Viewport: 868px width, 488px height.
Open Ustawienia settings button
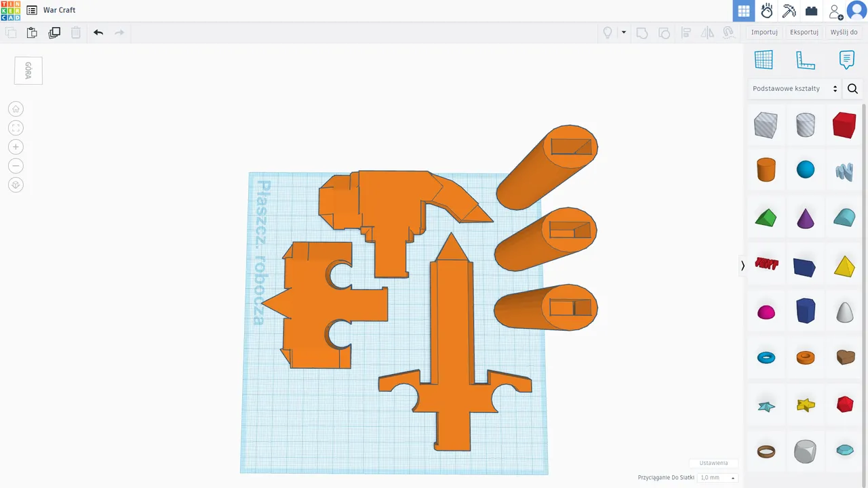pos(713,463)
